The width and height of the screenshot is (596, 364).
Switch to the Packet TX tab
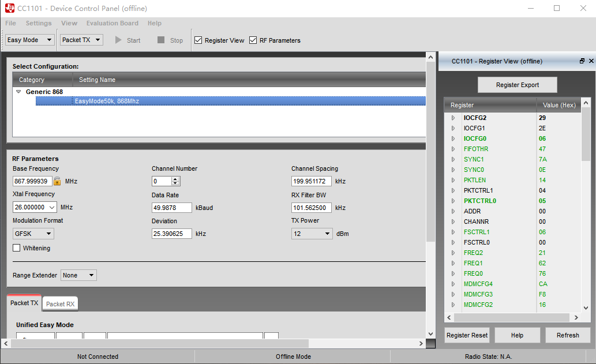click(24, 303)
